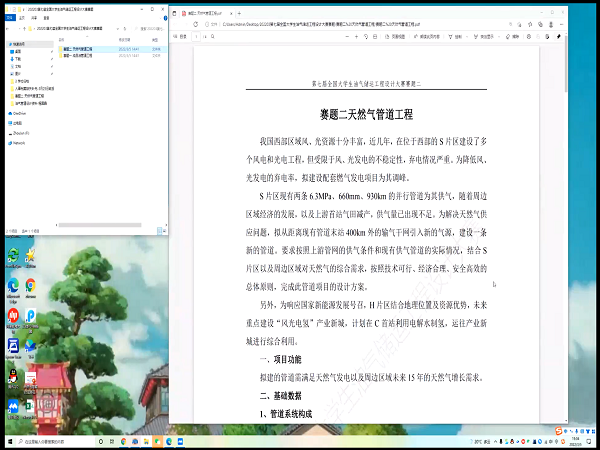The width and height of the screenshot is (600, 450).
Task: Refresh the File Explorer folder view
Action: [x=125, y=28]
